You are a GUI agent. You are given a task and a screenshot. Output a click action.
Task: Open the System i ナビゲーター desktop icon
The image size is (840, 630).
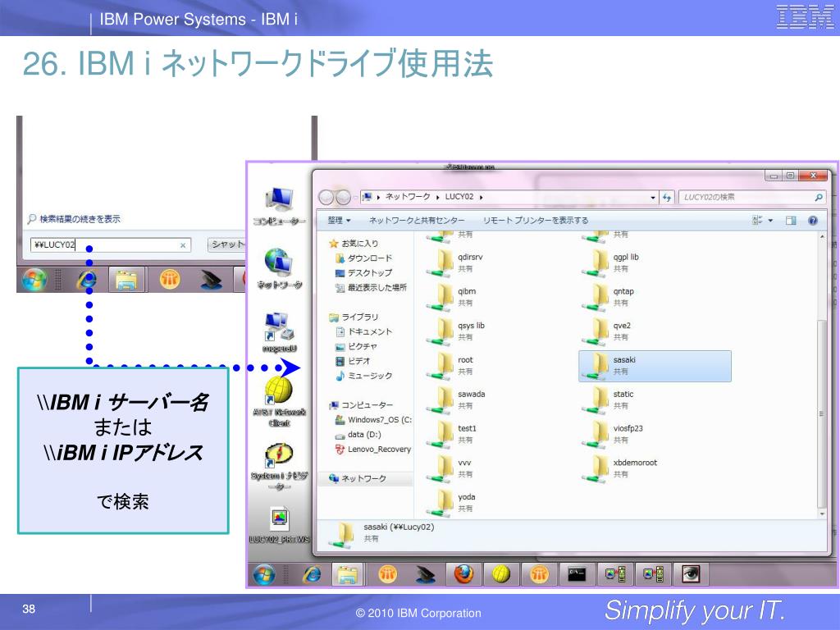[x=279, y=467]
